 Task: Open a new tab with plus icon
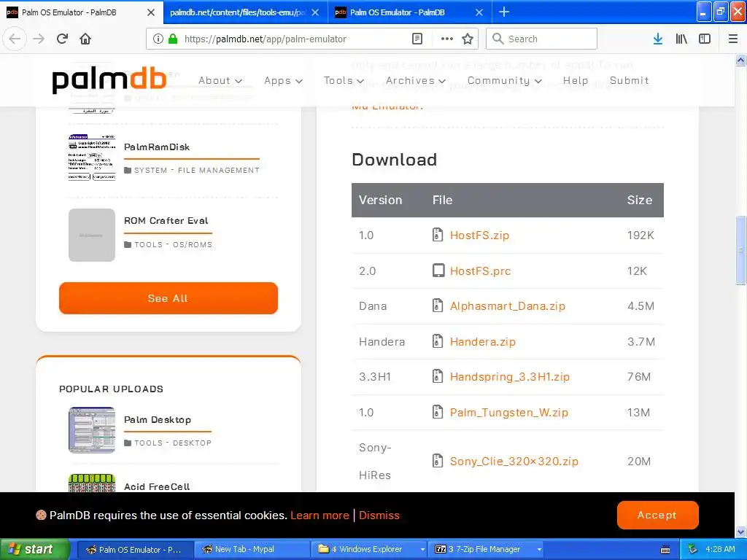504,12
